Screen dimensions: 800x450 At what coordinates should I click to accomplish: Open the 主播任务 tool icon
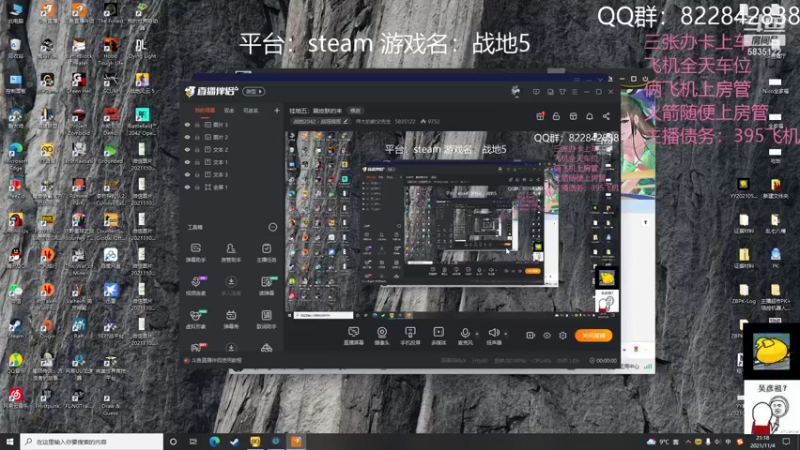click(266, 252)
